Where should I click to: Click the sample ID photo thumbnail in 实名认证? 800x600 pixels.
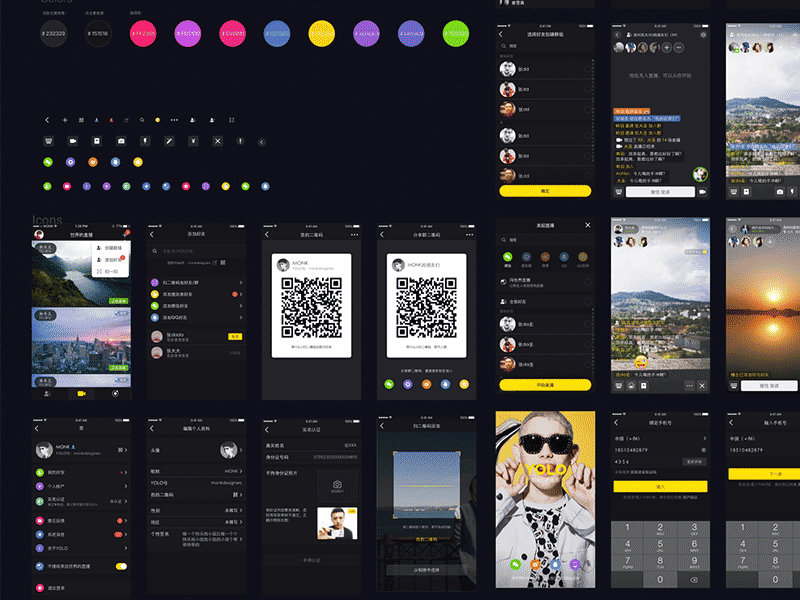(337, 523)
